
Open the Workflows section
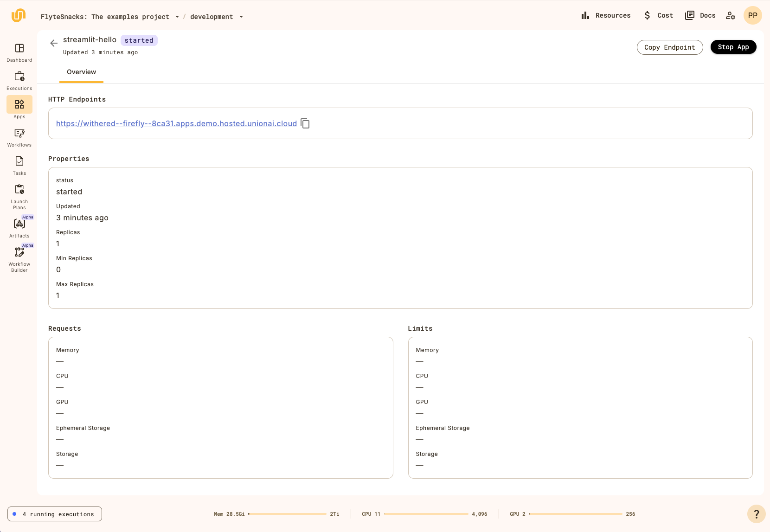19,136
